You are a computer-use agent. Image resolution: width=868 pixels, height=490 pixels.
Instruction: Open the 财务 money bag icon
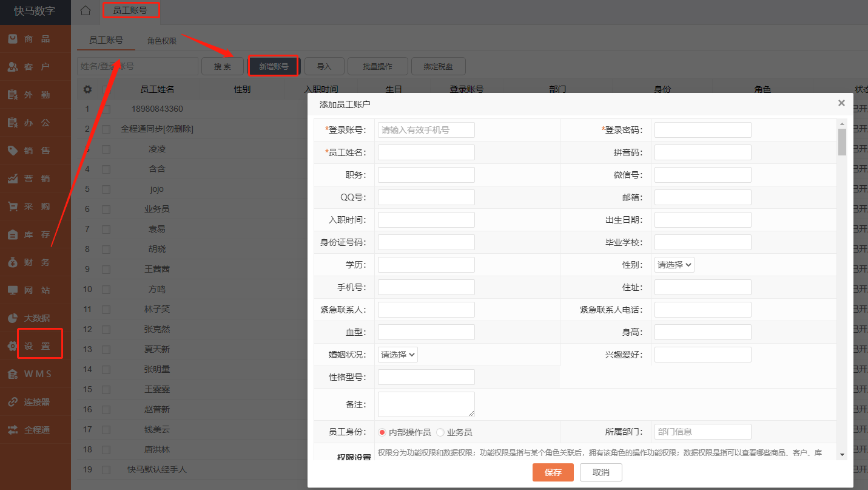coord(12,262)
